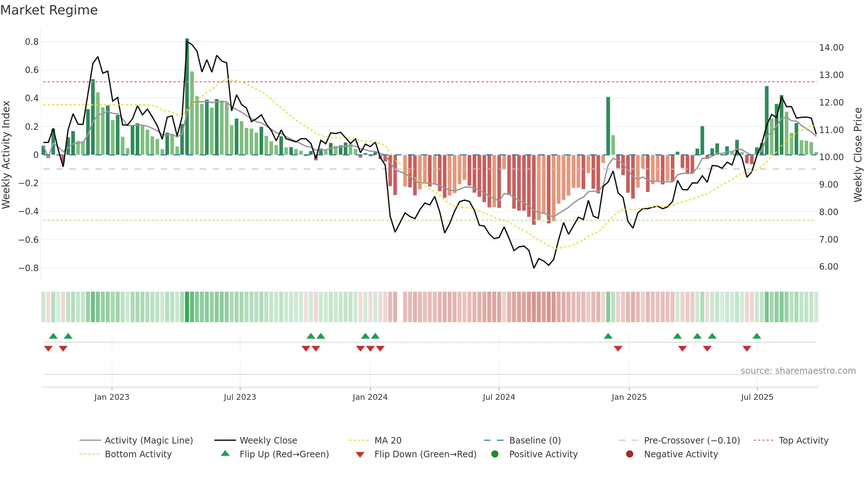Click the tall green activity bar in late November 2024
Screen dimensions: 868x488
608,126
